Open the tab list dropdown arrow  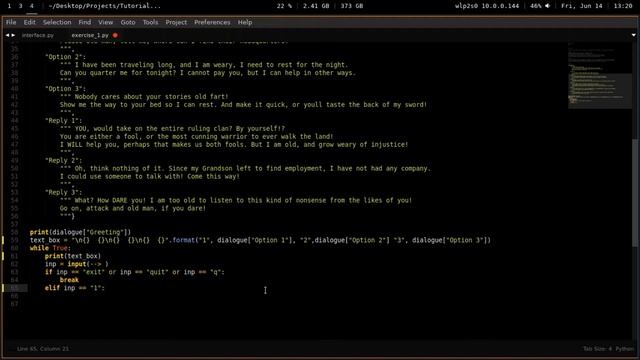(633, 35)
